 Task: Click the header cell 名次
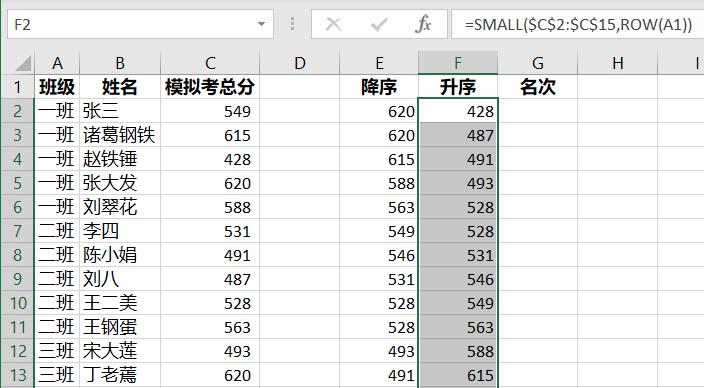pyautogui.click(x=538, y=87)
